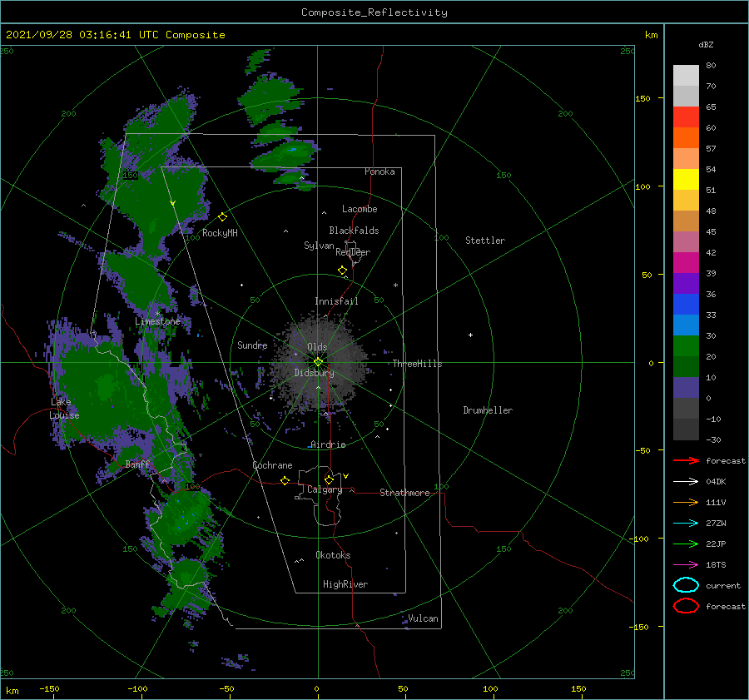Click the dBZ legend heading
The width and height of the screenshot is (749, 700).
point(706,44)
